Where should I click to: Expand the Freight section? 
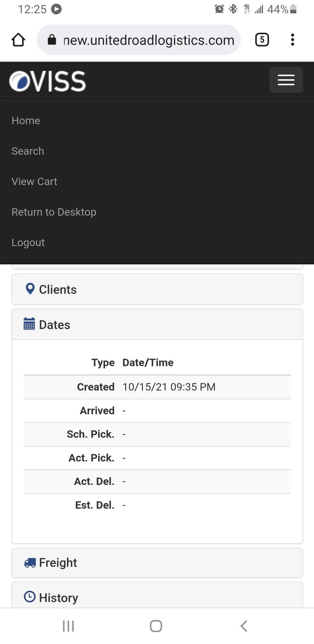157,563
